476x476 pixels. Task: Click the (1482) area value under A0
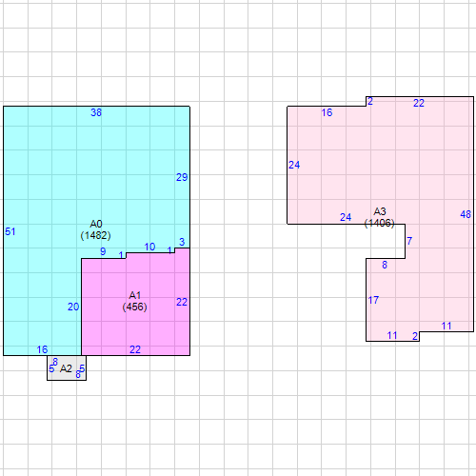click(x=95, y=235)
